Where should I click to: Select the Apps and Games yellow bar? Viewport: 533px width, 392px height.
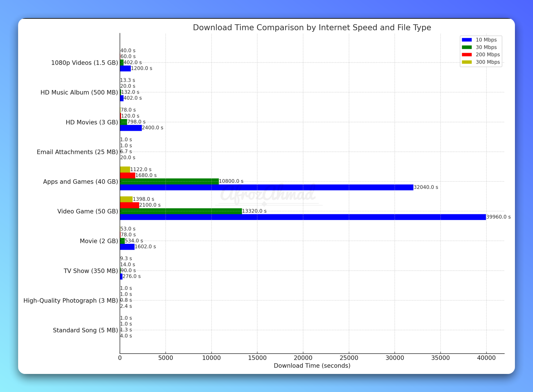click(125, 169)
